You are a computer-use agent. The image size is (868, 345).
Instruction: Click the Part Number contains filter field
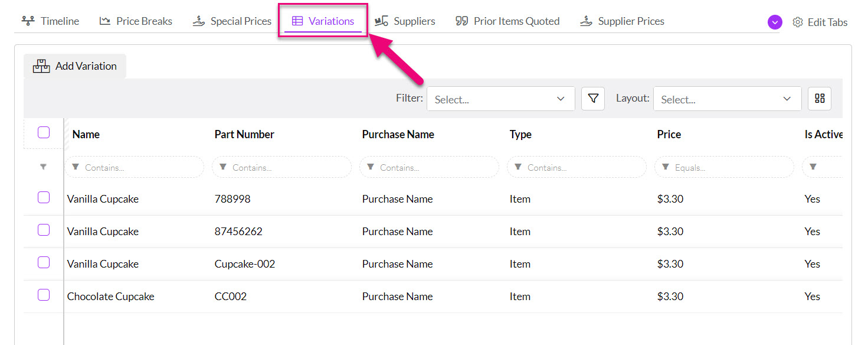click(x=281, y=167)
